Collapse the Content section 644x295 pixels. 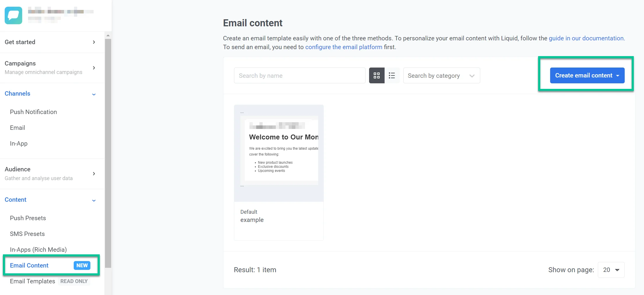point(94,201)
